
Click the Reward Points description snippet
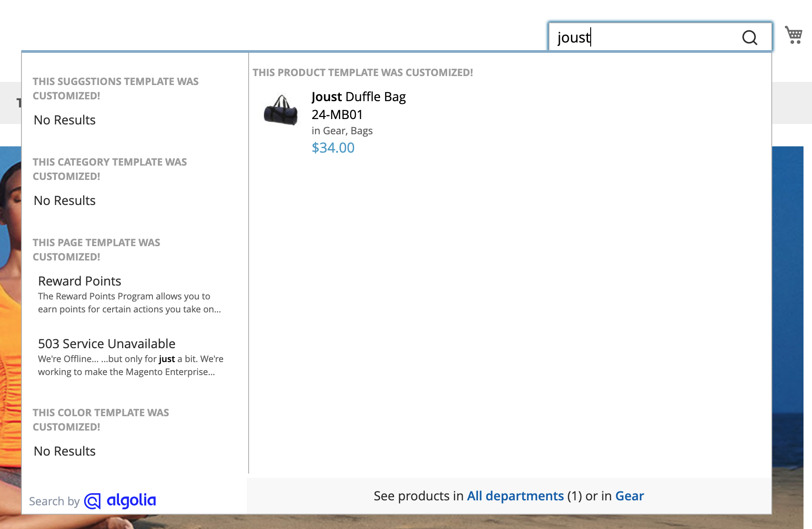[x=130, y=303]
